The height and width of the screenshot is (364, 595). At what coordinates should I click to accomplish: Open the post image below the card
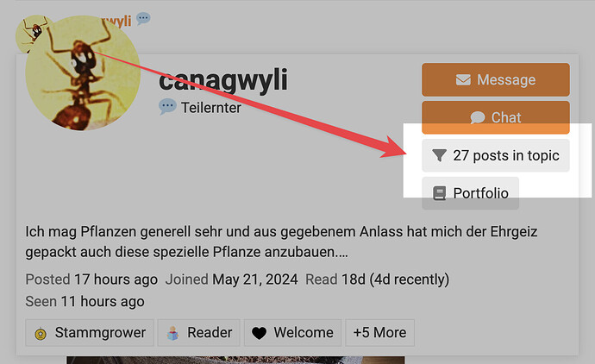235,360
